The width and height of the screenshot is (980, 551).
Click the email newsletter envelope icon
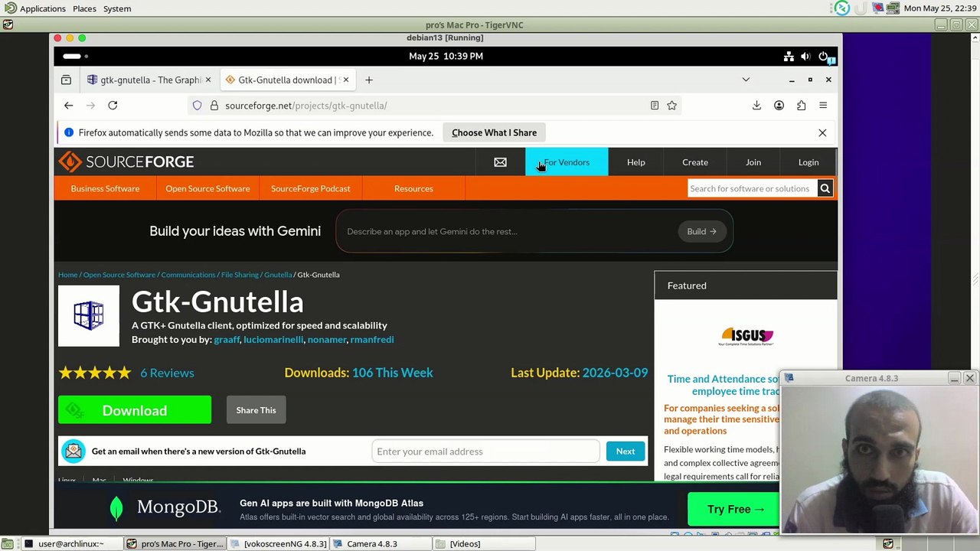[73, 451]
